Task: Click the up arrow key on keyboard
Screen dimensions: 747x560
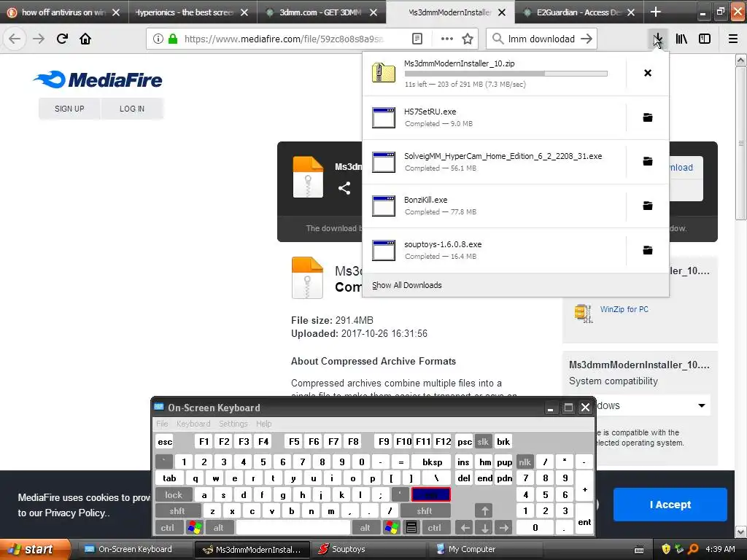Action: click(484, 511)
